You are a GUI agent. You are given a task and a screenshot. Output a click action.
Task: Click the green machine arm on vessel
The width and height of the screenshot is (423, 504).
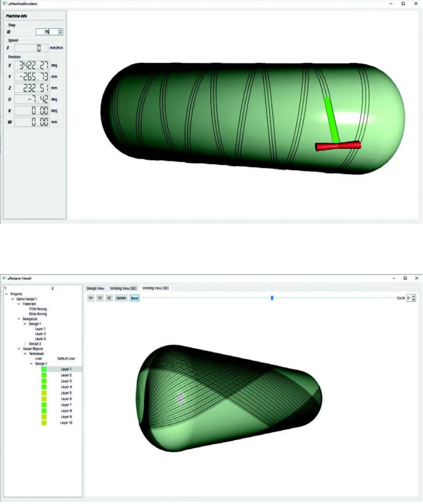click(x=330, y=119)
